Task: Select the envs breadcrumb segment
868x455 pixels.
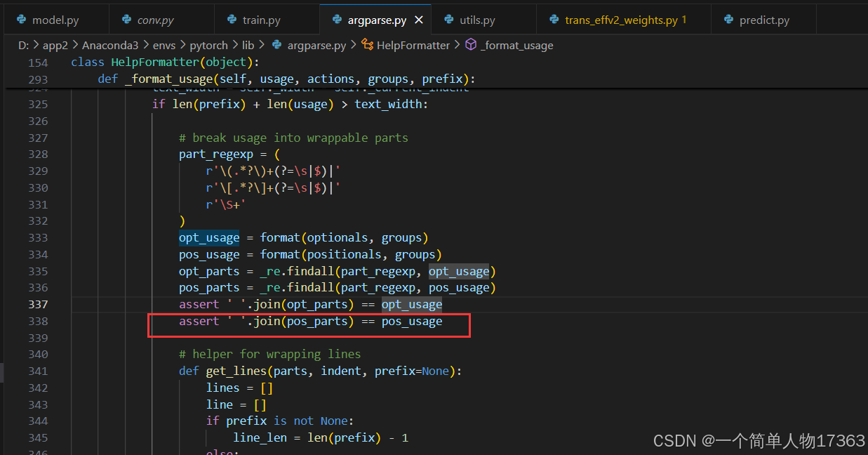Action: tap(163, 45)
